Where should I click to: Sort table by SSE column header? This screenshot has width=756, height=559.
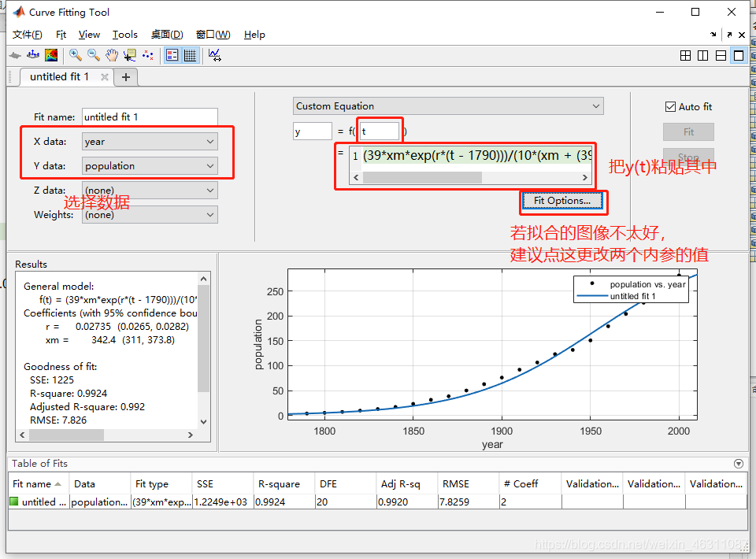tap(223, 484)
